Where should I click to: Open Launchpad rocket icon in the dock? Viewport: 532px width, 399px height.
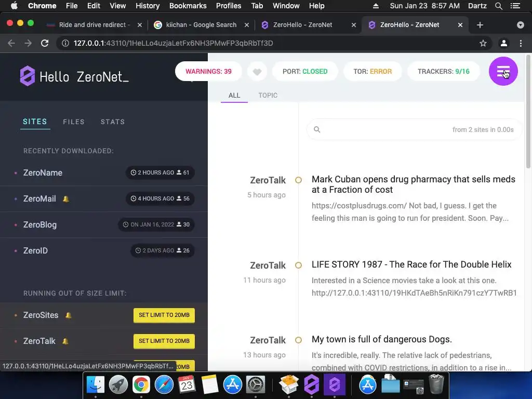click(x=118, y=384)
